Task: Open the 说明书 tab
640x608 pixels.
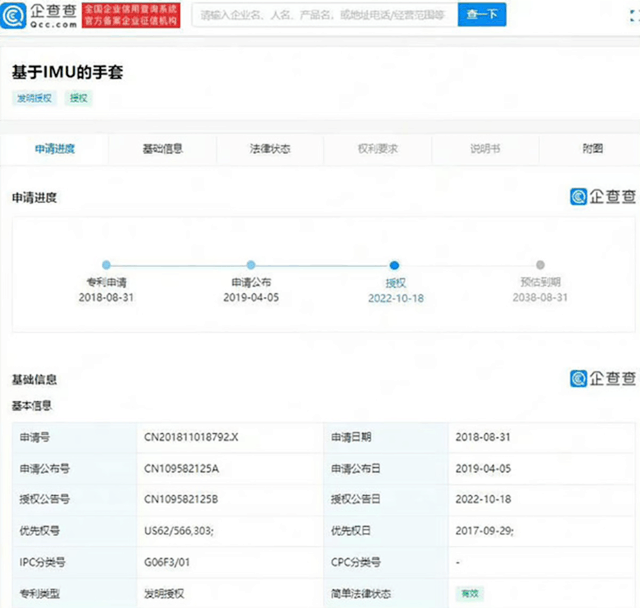Action: click(x=485, y=149)
